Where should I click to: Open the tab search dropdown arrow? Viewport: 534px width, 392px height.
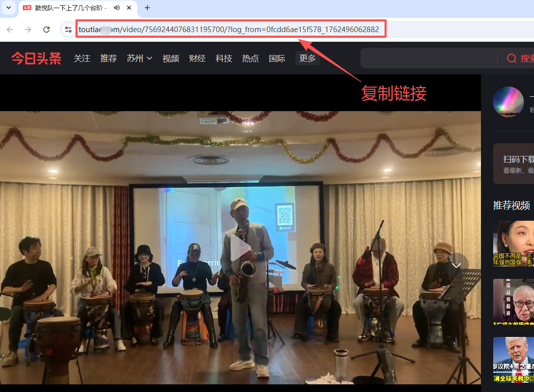9,8
